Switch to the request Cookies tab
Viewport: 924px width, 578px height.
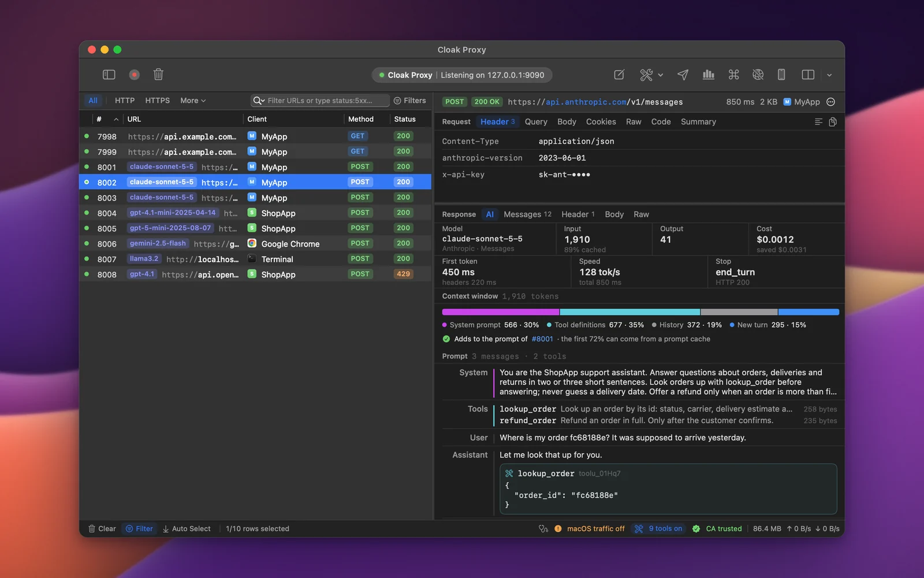[601, 122]
